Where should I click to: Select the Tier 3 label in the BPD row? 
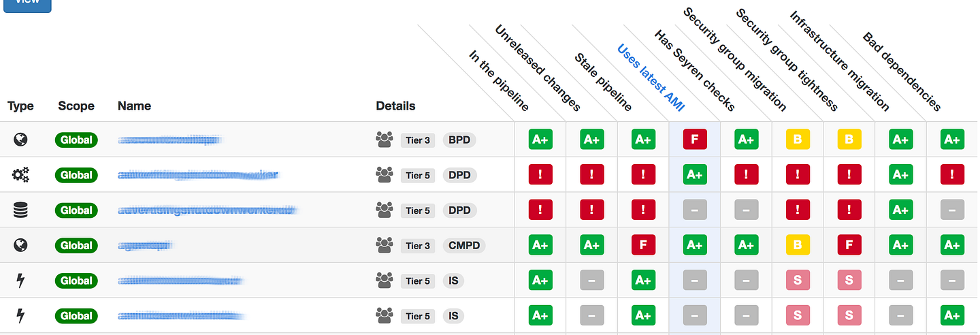(418, 140)
